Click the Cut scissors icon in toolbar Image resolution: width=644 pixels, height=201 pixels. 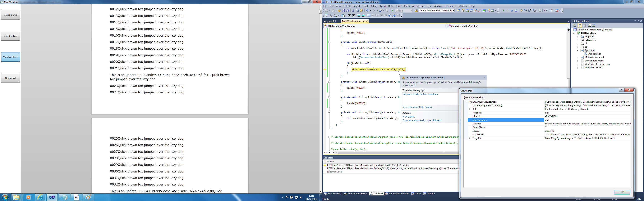coord(353,11)
